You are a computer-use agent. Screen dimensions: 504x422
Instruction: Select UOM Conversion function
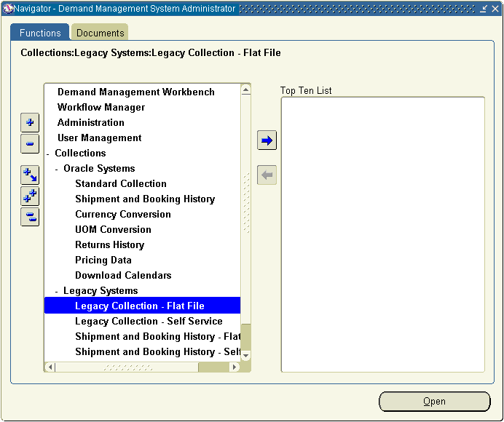coord(113,230)
